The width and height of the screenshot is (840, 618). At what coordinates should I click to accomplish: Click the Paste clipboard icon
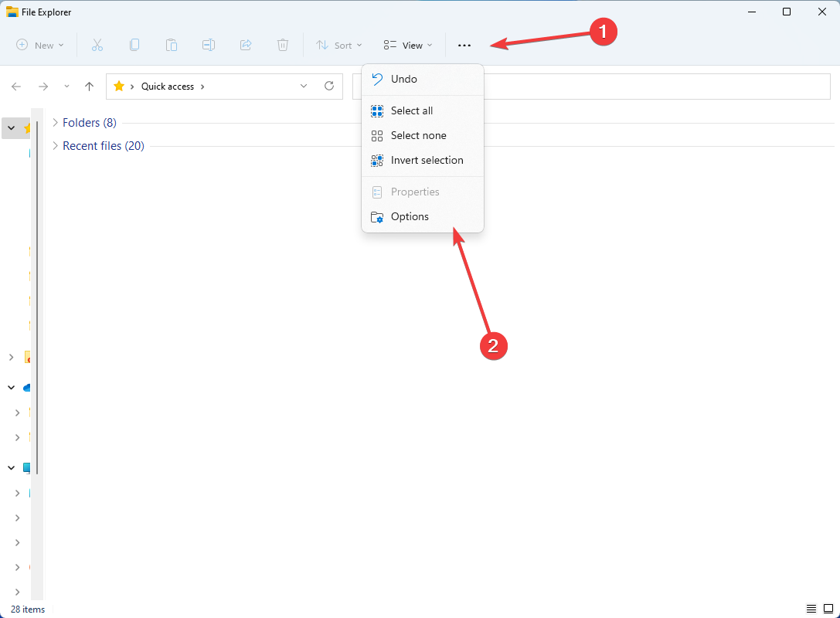172,45
